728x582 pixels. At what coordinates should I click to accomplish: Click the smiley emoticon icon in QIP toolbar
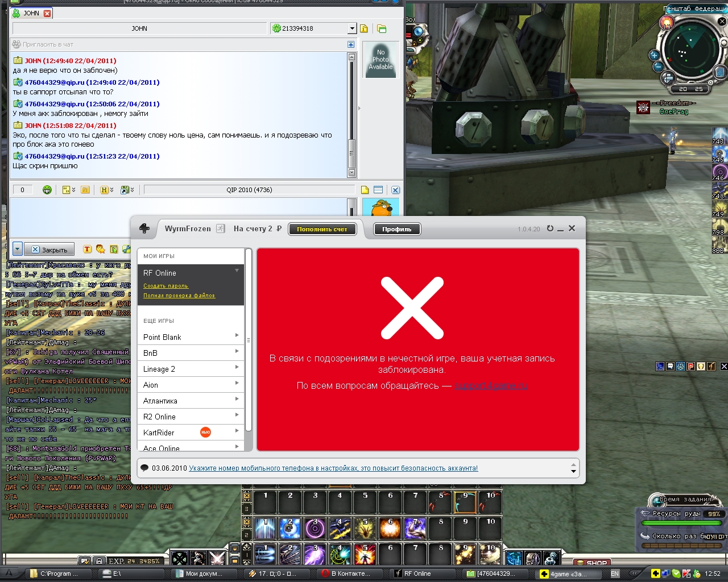(x=47, y=190)
